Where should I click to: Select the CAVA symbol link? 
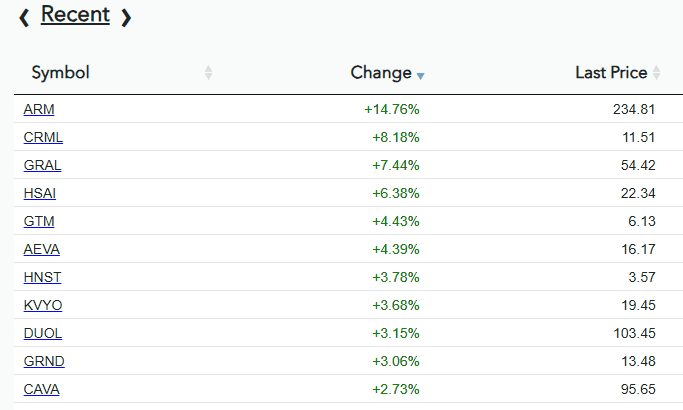[x=41, y=389]
